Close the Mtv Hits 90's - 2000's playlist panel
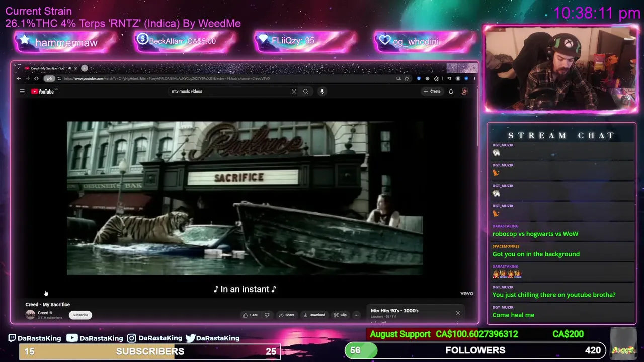Screen dimensions: 644x362 coord(458,313)
